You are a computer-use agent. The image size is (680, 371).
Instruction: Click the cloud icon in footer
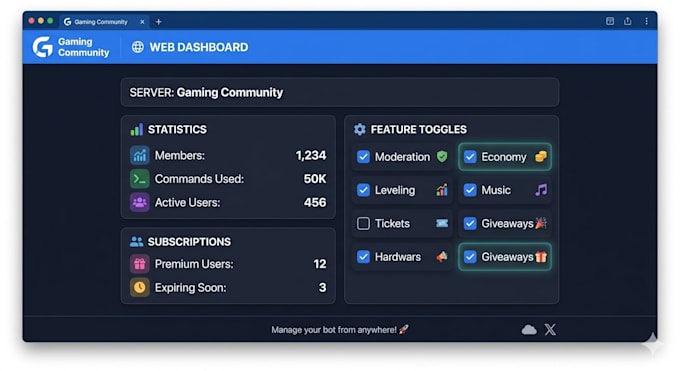529,330
